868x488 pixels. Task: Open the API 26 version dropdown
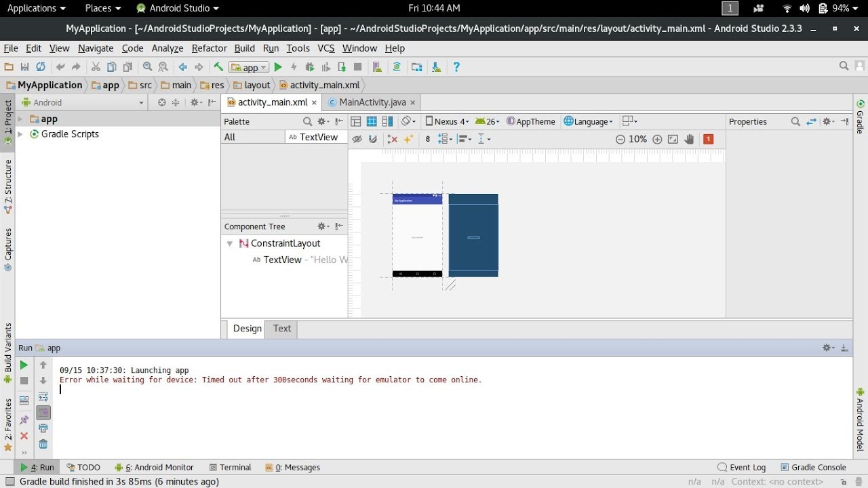tap(488, 121)
